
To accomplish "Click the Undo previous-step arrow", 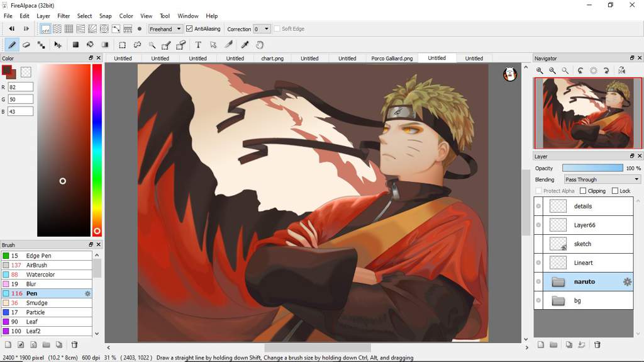I will [12, 29].
